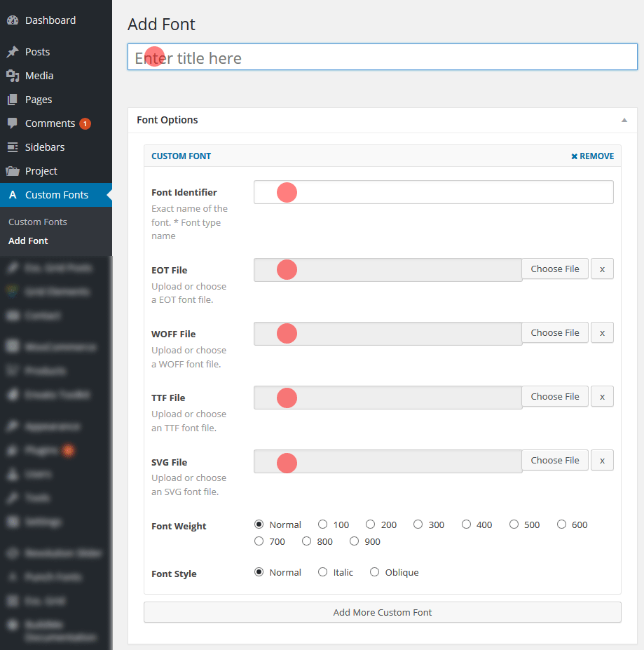The image size is (644, 650).
Task: Choose Oblique font style option
Action: click(x=375, y=572)
